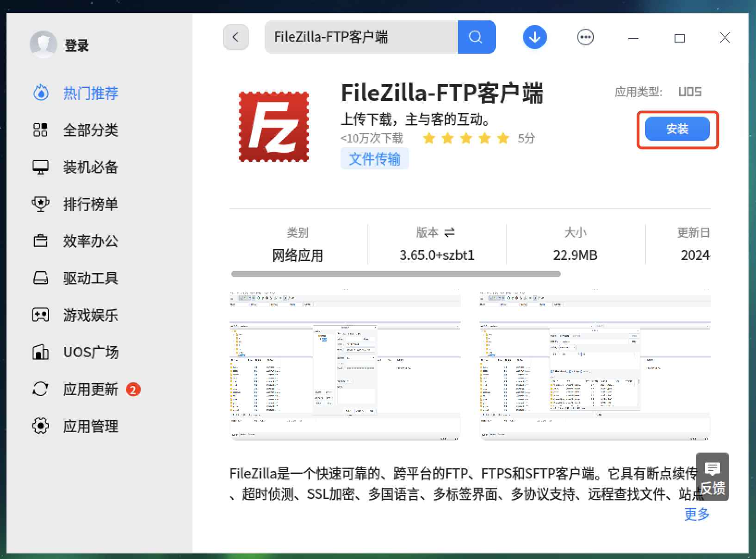Image resolution: width=756 pixels, height=559 pixels.
Task: Click the 装机必备 monitor icon
Action: point(41,167)
